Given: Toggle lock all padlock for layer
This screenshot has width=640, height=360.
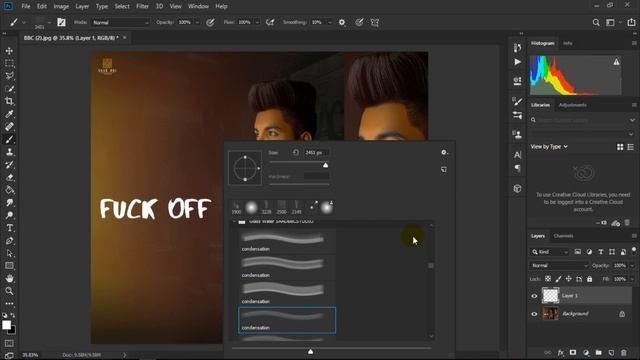Looking at the screenshot, I should [589, 279].
